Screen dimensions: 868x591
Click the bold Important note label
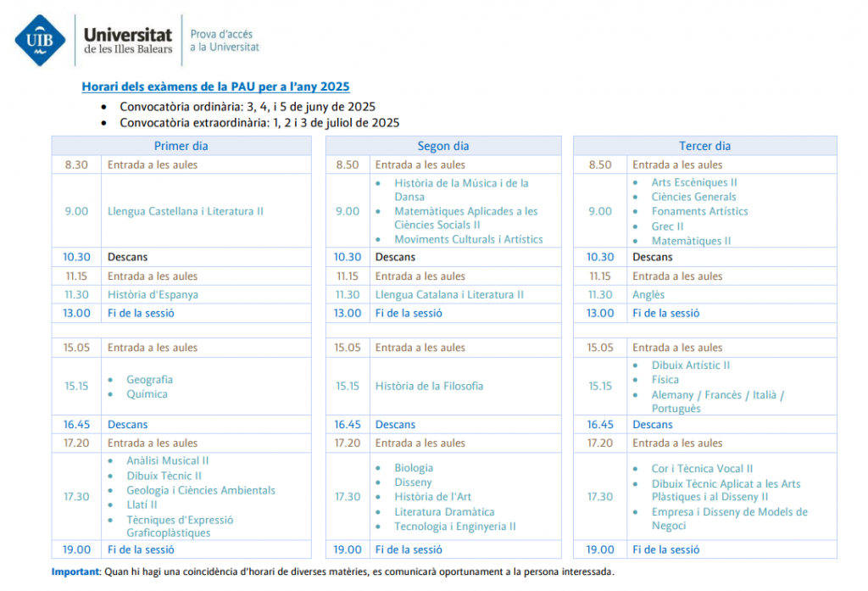76,572
